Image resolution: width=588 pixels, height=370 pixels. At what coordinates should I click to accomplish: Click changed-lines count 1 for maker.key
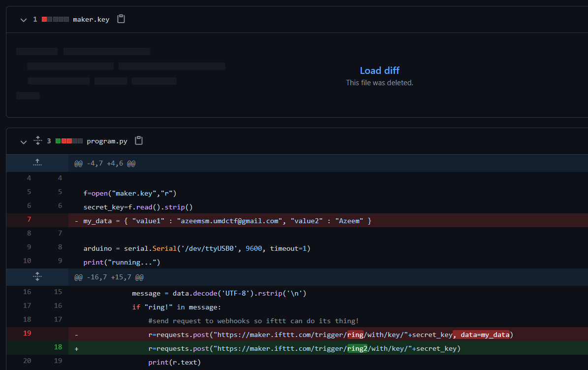click(x=35, y=19)
